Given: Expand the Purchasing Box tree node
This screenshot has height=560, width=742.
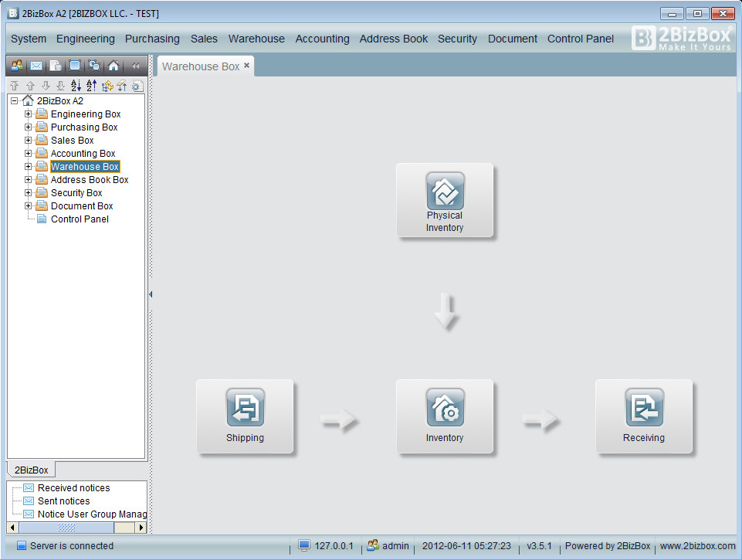Looking at the screenshot, I should (x=28, y=127).
